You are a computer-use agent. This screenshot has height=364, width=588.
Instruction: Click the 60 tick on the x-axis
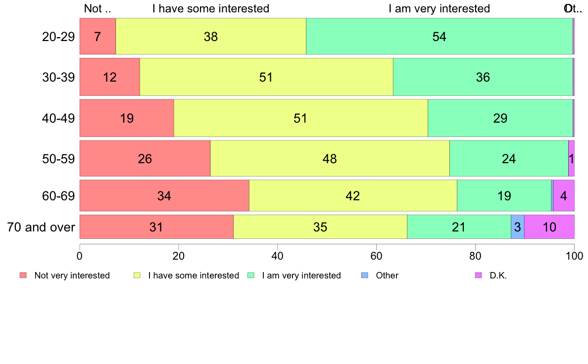pos(376,256)
